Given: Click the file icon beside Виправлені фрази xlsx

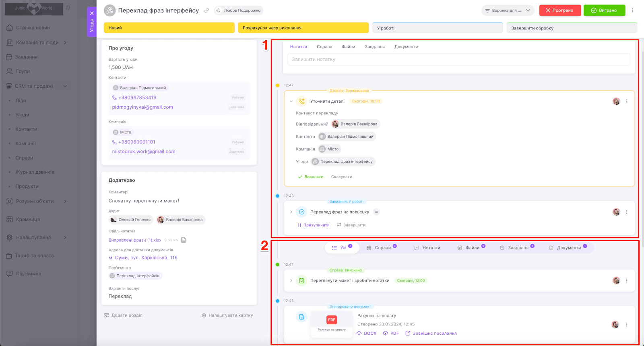Looking at the screenshot, I should click(x=184, y=240).
